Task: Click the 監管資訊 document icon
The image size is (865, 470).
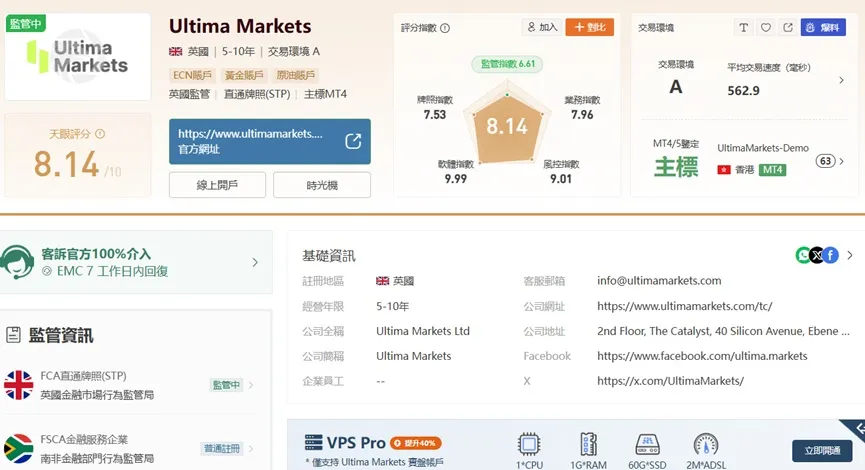Action: coord(13,335)
